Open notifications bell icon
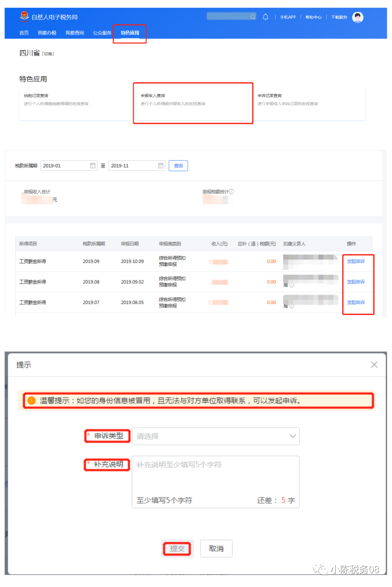The height and width of the screenshot is (587, 392). pyautogui.click(x=265, y=17)
